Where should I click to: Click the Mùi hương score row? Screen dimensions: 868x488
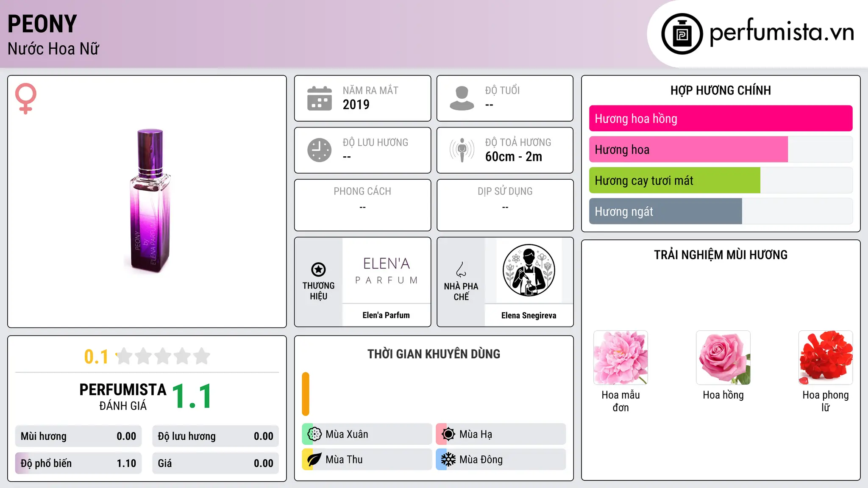78,436
